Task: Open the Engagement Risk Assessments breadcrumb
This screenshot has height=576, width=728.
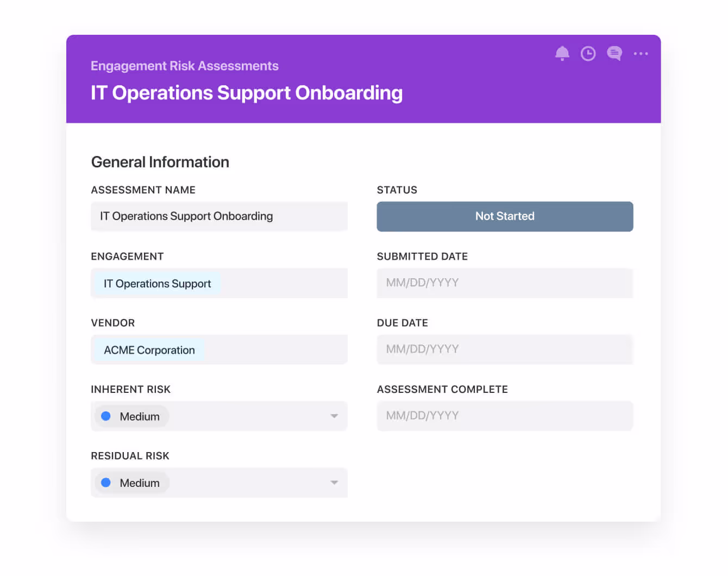Action: point(184,66)
